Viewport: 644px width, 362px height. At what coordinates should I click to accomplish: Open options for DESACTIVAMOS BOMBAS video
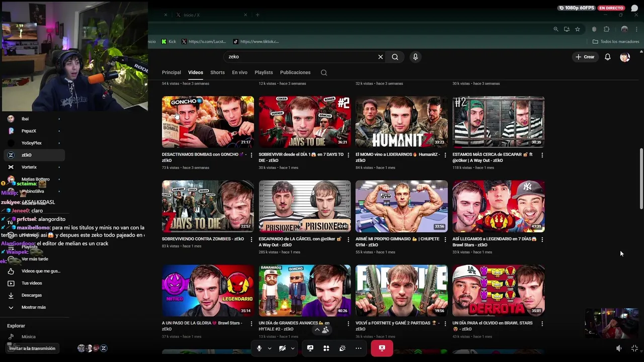click(x=252, y=155)
